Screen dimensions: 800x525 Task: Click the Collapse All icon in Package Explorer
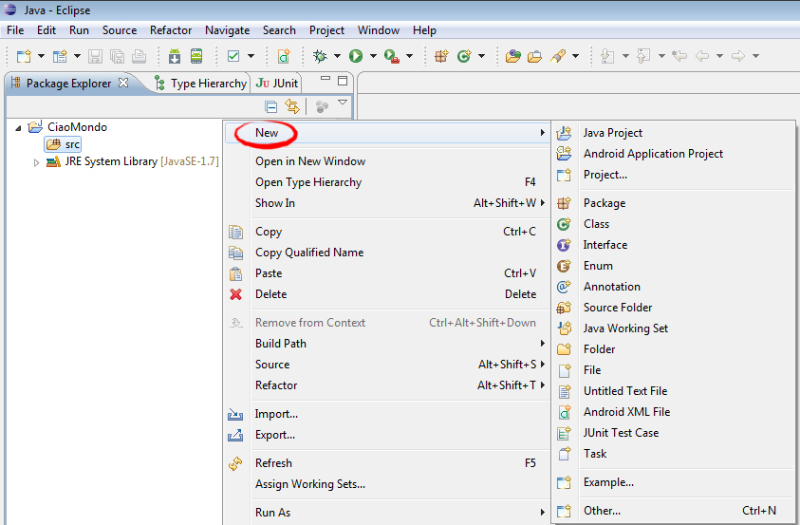271,106
